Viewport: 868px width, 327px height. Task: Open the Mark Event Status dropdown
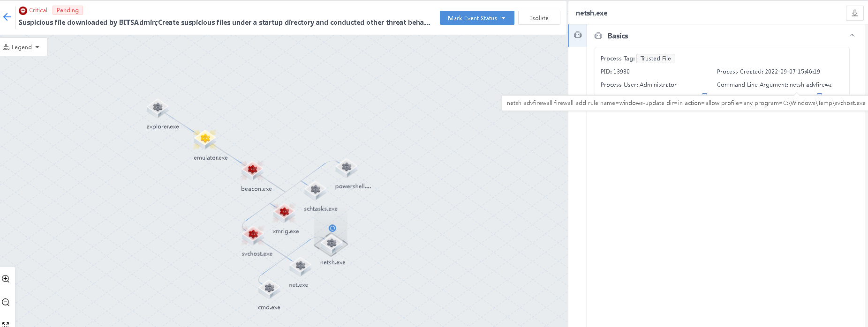click(x=476, y=18)
